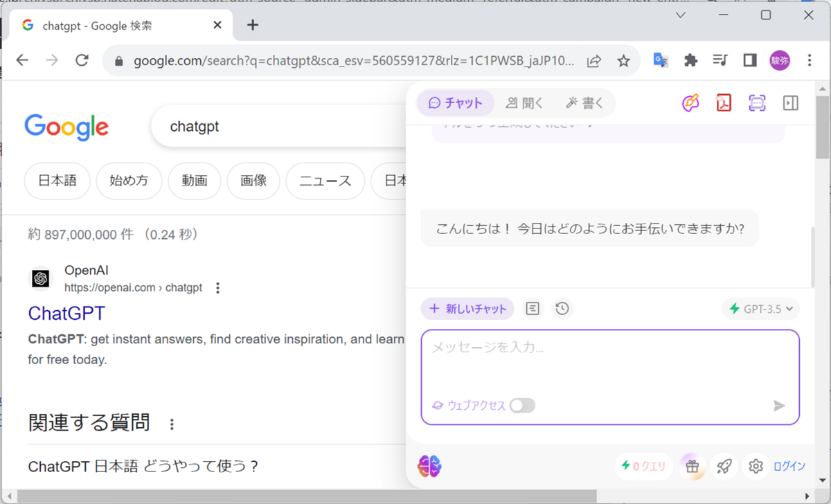The width and height of the screenshot is (831, 504).
Task: Start 新しいチャット
Action: pos(467,309)
